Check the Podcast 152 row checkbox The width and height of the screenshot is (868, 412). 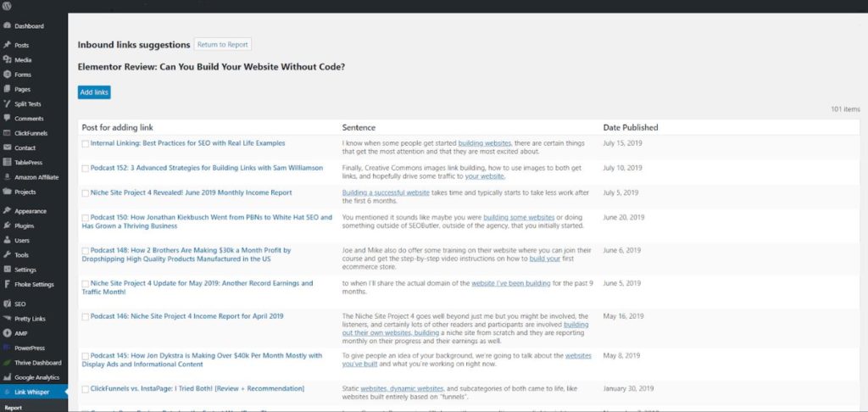86,169
